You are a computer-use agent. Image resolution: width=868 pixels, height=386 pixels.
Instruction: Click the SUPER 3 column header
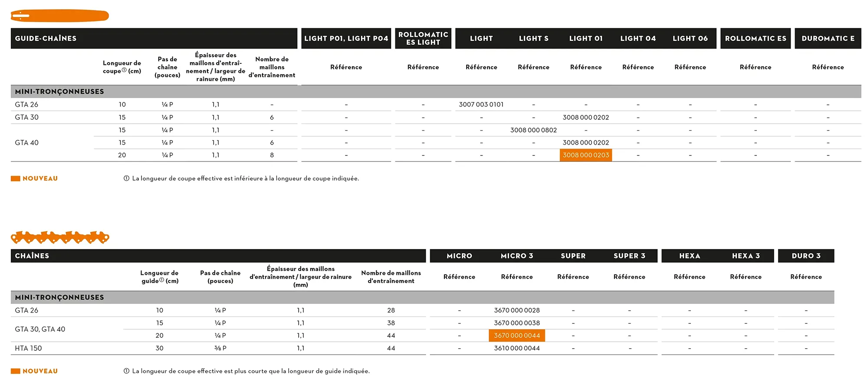click(629, 256)
